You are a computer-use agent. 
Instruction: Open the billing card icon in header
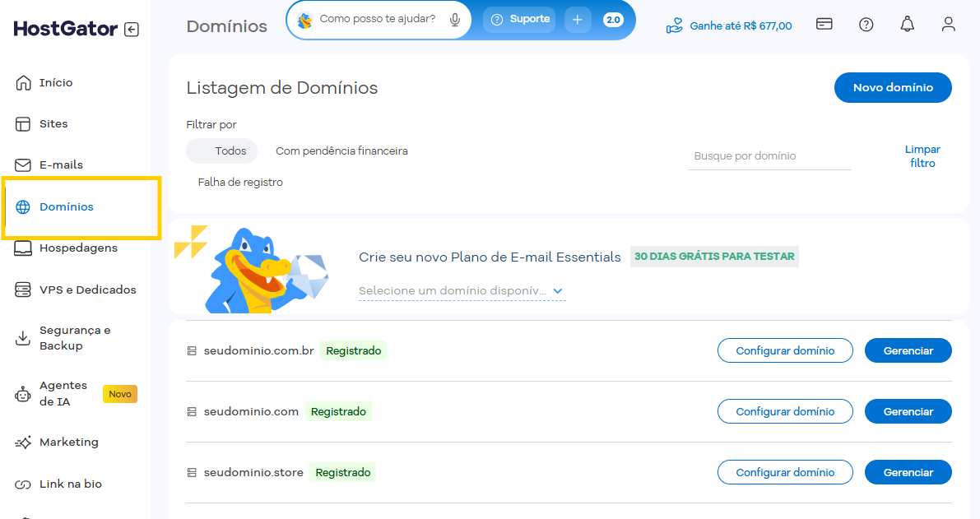click(x=824, y=25)
